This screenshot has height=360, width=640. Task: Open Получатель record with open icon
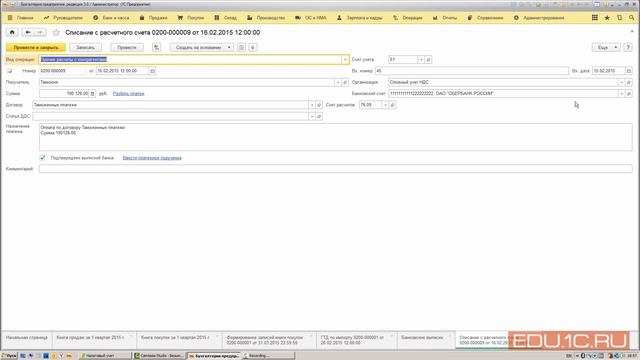(345, 82)
